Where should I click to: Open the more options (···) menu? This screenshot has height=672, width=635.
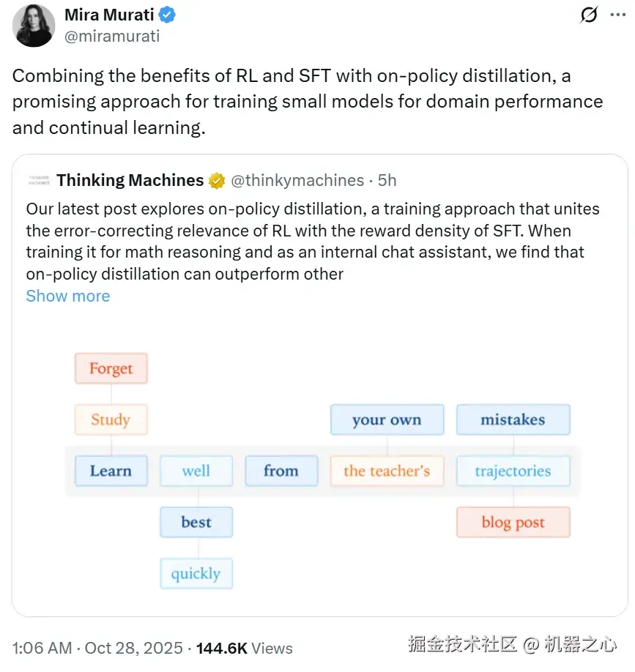click(619, 15)
